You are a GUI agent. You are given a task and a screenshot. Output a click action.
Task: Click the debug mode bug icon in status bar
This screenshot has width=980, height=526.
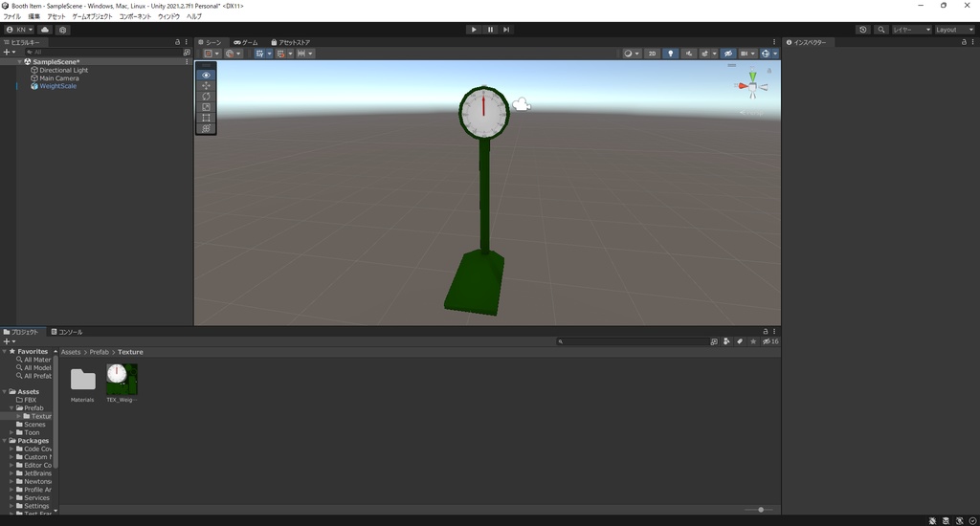click(932, 520)
